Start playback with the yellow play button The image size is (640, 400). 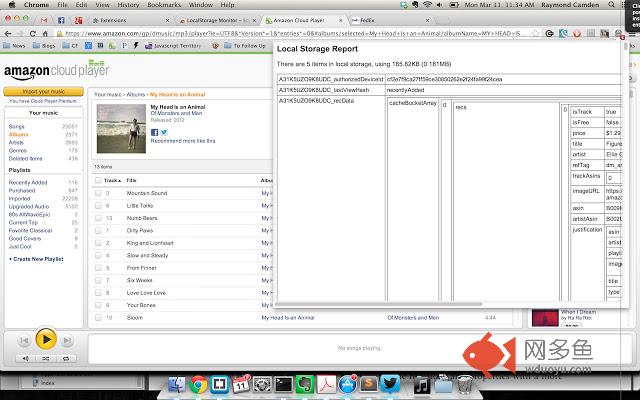[46, 339]
